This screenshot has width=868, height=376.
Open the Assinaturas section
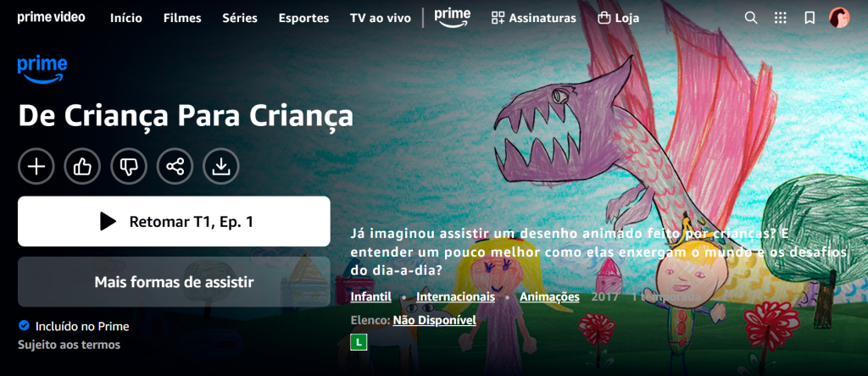tap(534, 19)
